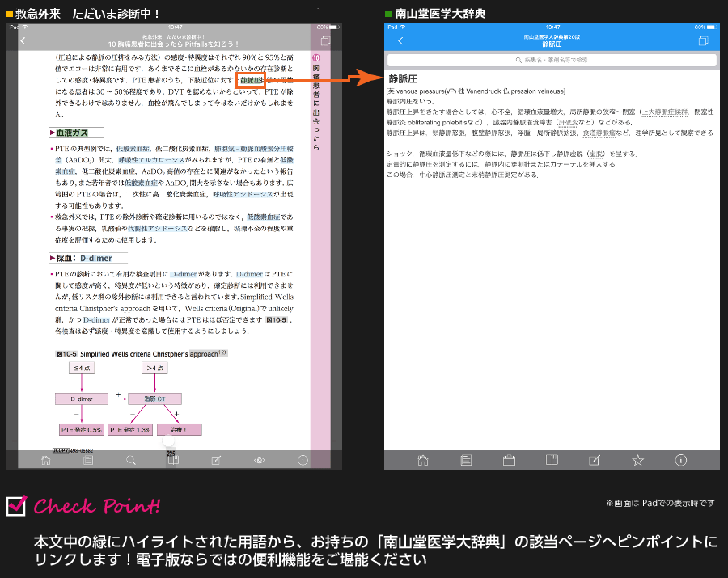Tap the 呼吸性アシドーシス highlighted term

click(243, 194)
